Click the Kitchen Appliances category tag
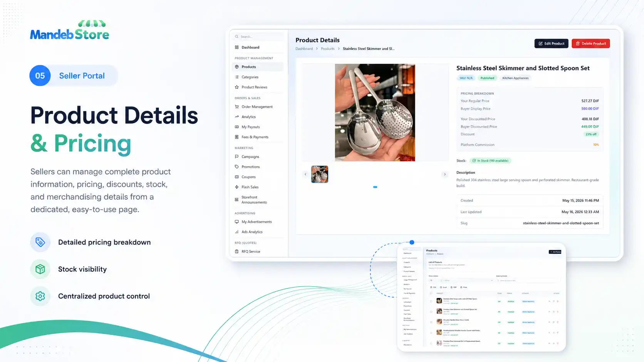 click(515, 78)
